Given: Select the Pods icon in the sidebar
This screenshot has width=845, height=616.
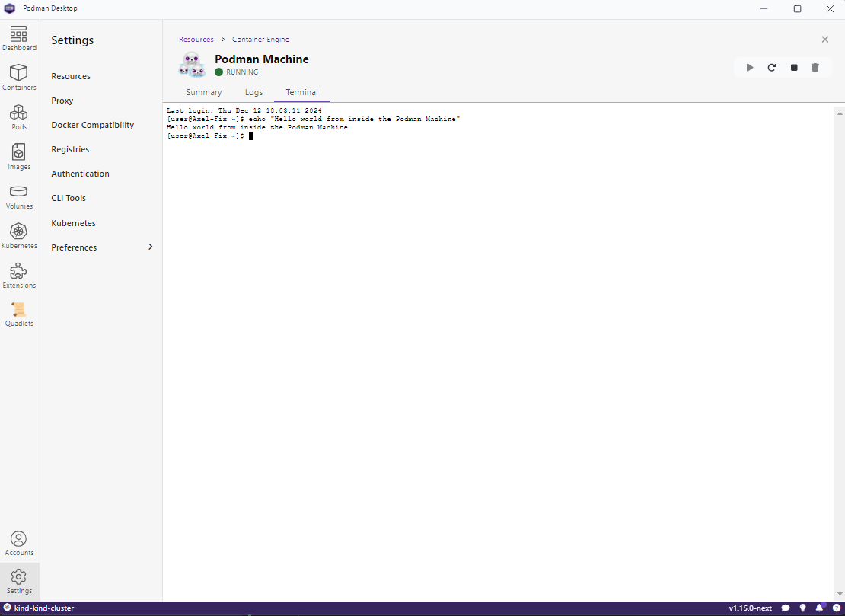Looking at the screenshot, I should click(19, 115).
